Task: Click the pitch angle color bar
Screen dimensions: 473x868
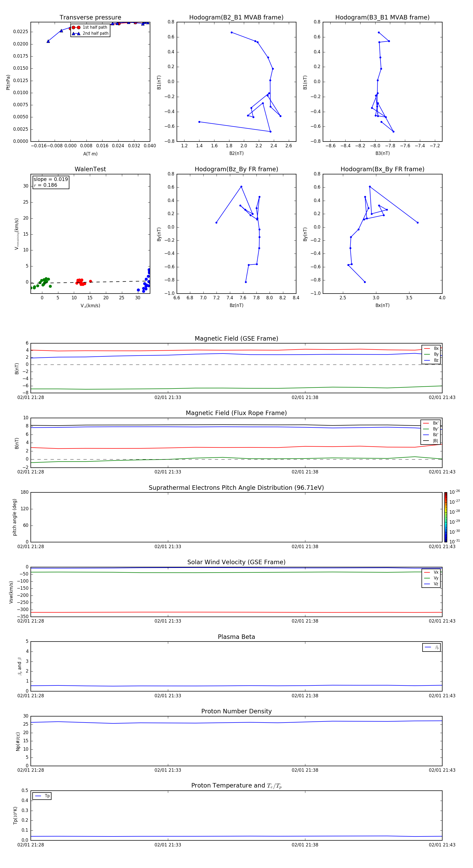Action: (x=446, y=517)
